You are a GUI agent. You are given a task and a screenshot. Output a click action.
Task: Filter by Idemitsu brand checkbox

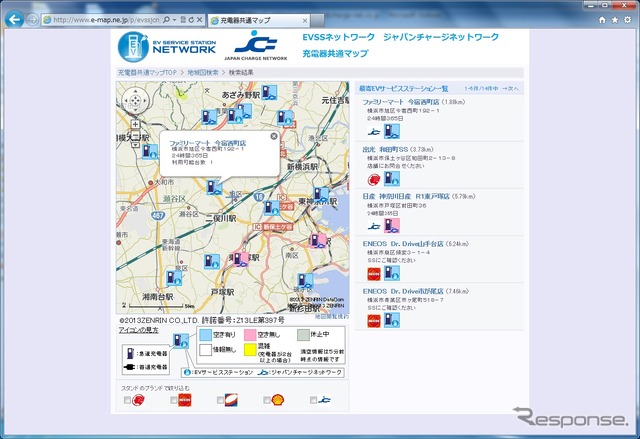point(127,400)
